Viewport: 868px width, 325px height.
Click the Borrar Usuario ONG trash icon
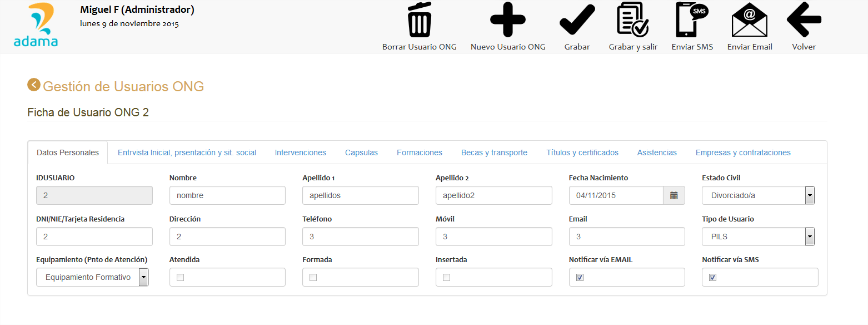click(419, 20)
